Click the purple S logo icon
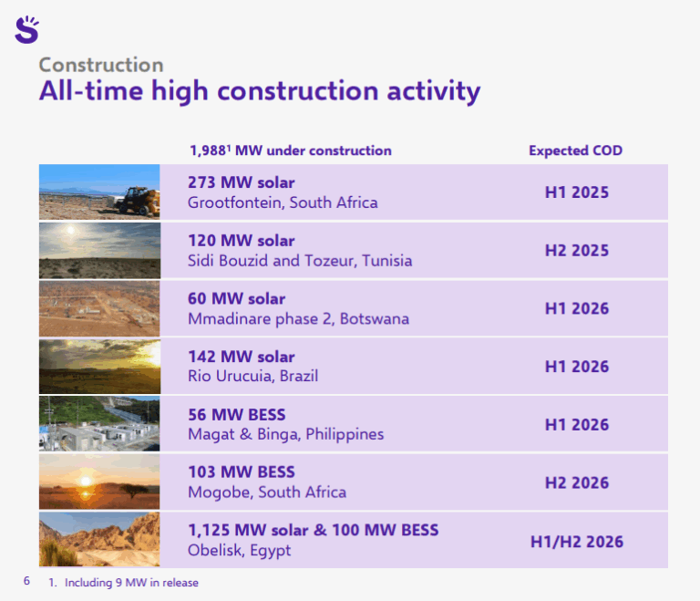 27,29
